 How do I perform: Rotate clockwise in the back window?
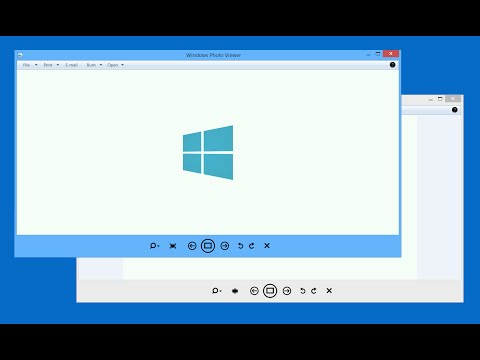pyautogui.click(x=314, y=291)
